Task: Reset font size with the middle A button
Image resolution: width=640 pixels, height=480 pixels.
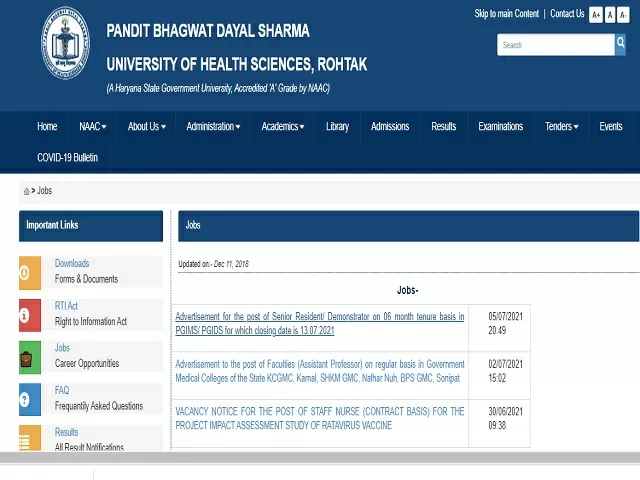Action: (x=610, y=15)
